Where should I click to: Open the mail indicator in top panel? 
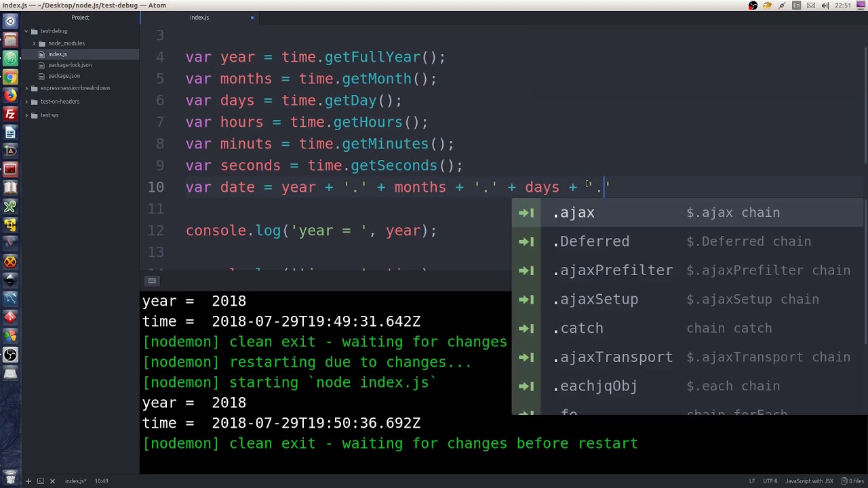pos(810,5)
